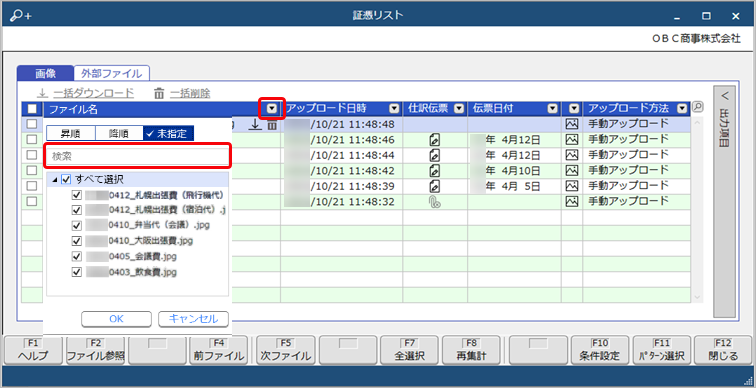Toggle すべて選択 checkbox in filter list

(67, 180)
